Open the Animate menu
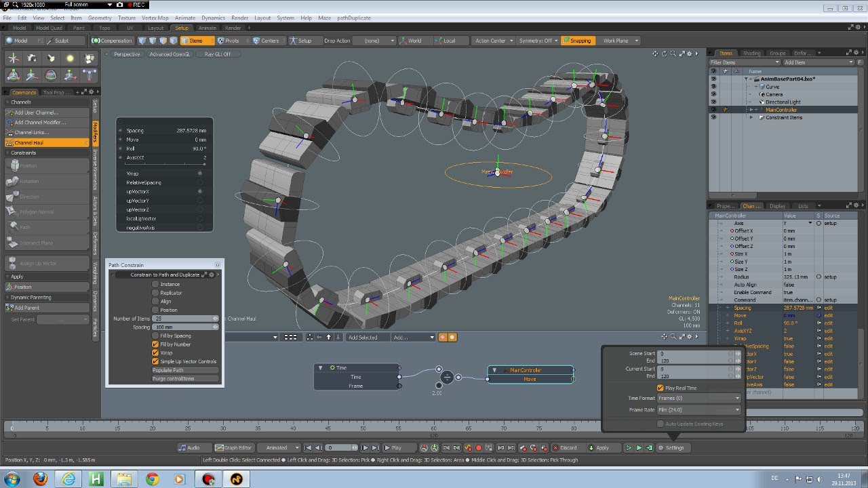The height and width of the screenshot is (488, 868). point(185,18)
